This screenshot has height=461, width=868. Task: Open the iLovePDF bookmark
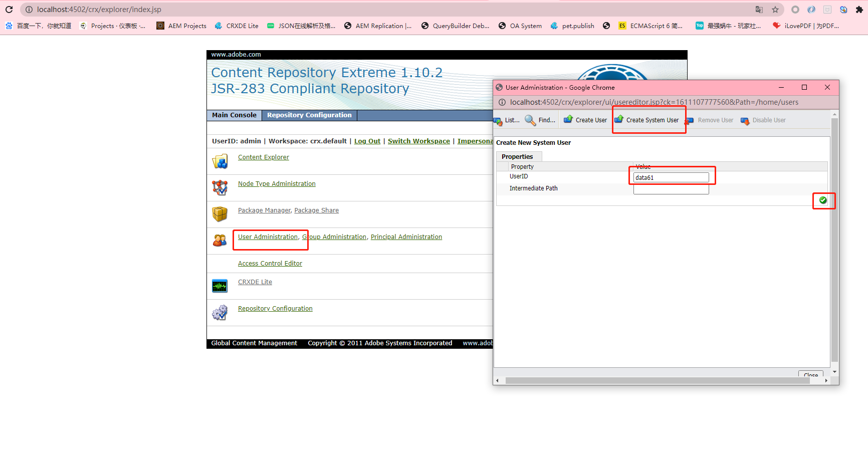[x=806, y=26]
